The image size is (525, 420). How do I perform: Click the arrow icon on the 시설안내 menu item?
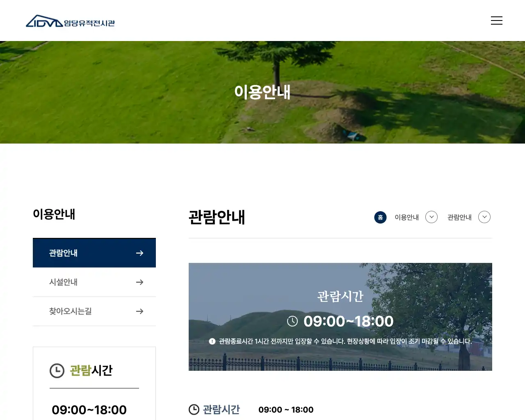(x=139, y=282)
